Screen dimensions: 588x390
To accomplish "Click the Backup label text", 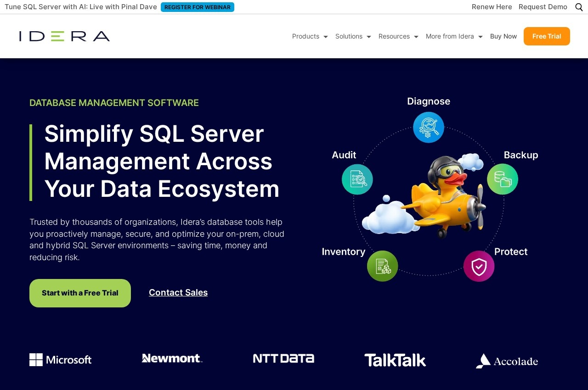I will (x=521, y=155).
